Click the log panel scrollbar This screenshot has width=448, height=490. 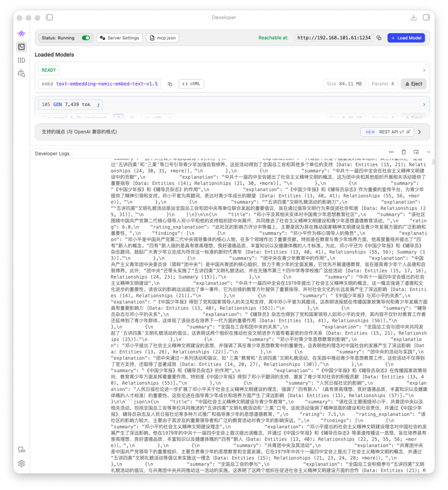(x=433, y=162)
